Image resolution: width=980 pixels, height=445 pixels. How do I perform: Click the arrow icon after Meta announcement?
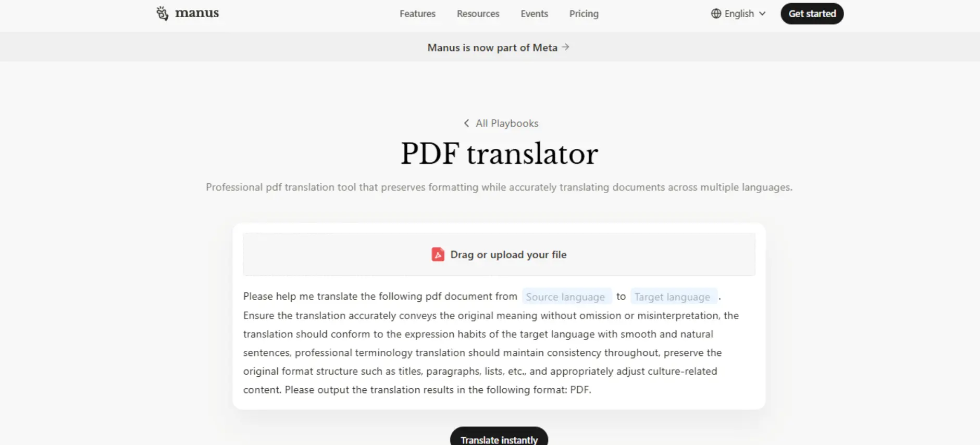point(565,47)
